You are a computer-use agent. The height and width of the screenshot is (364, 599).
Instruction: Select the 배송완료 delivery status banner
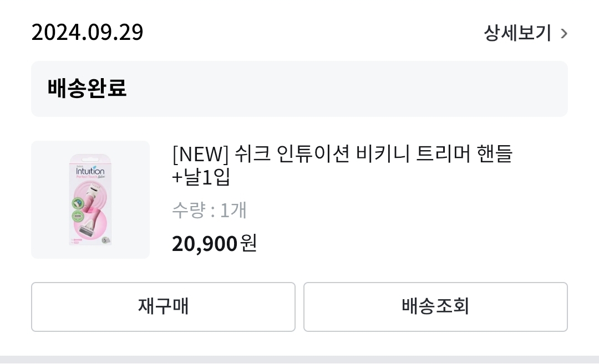click(299, 89)
